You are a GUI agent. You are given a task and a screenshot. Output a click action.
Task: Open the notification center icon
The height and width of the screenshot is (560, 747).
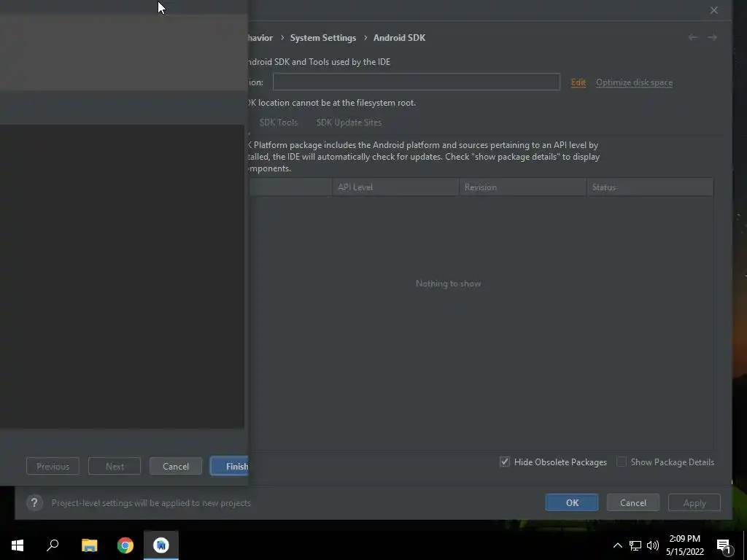(x=724, y=546)
